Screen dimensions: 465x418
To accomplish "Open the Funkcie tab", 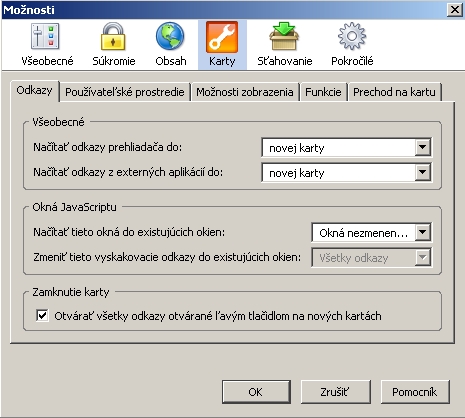I will tap(323, 92).
